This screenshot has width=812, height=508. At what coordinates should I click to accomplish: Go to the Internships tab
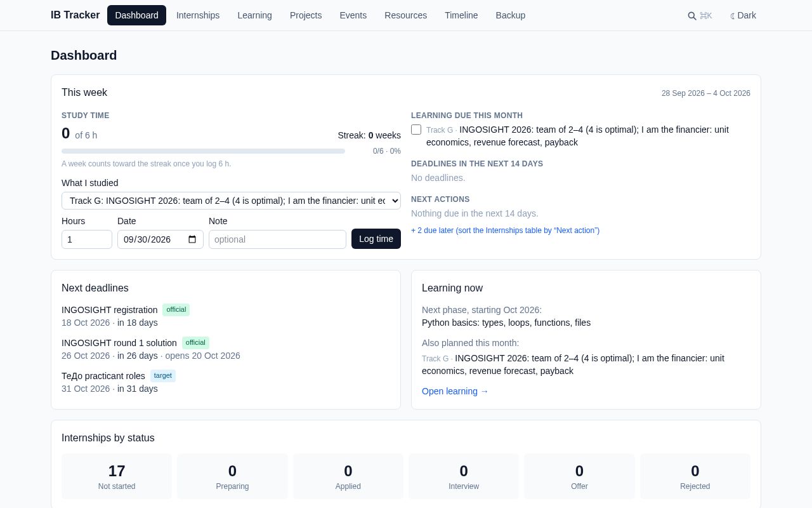[x=198, y=15]
